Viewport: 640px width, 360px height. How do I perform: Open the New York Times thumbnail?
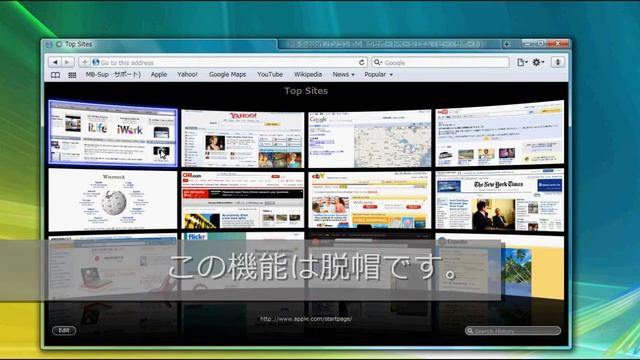(x=500, y=200)
